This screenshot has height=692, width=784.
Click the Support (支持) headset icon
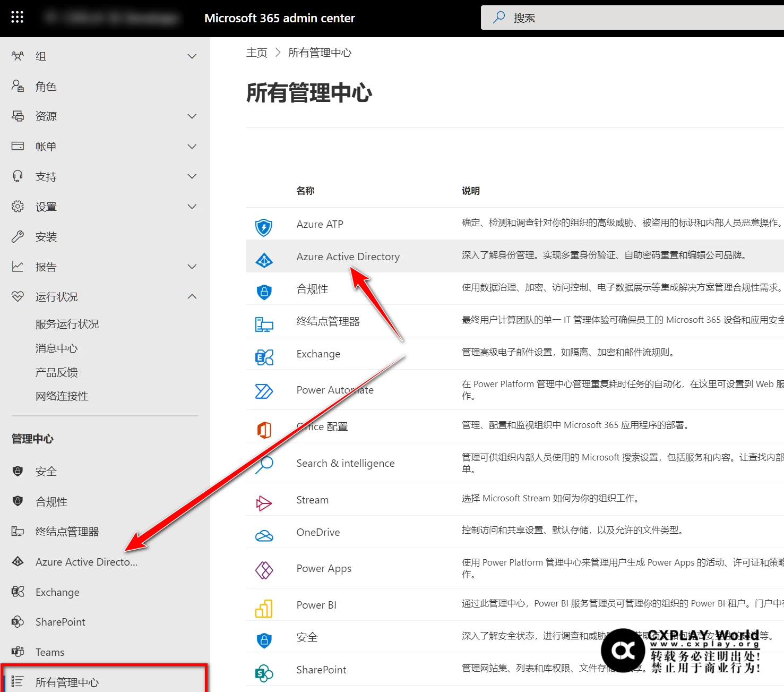point(18,176)
